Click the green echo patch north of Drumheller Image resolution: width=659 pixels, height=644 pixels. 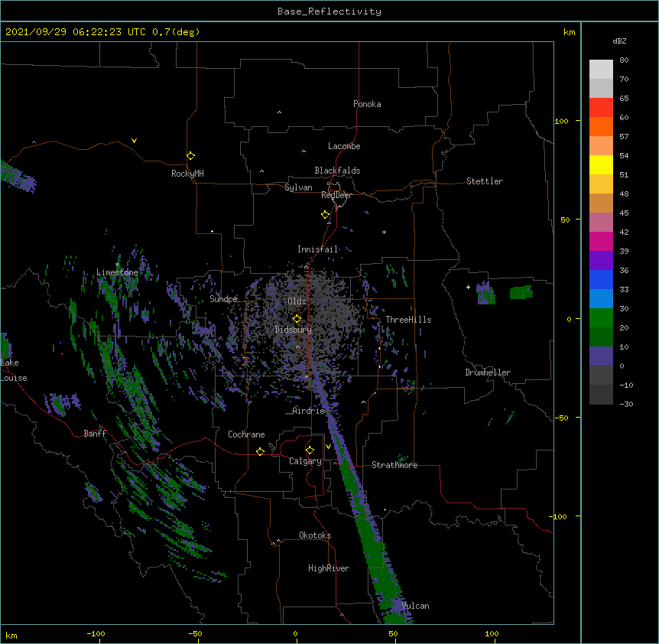coord(521,292)
